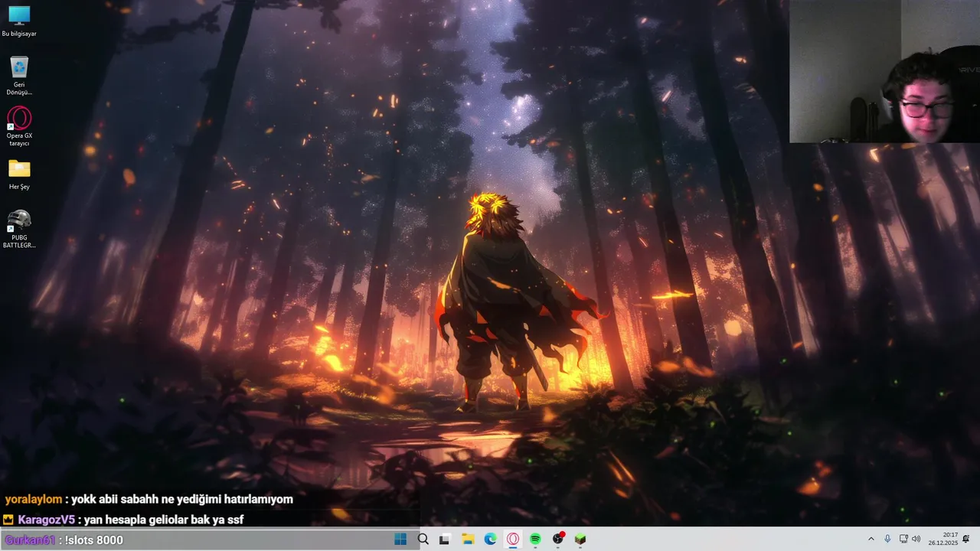Click the microphone tray icon
The width and height of the screenshot is (980, 551).
pyautogui.click(x=887, y=540)
